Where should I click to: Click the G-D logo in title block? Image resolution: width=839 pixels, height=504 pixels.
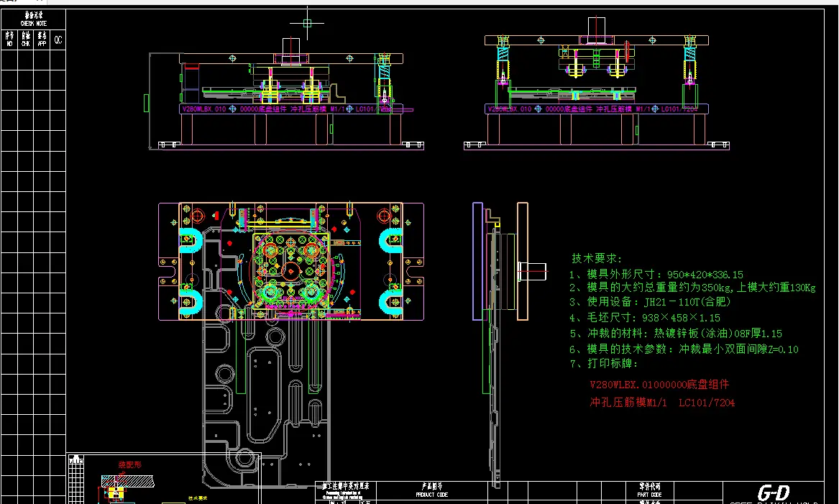pyautogui.click(x=774, y=492)
